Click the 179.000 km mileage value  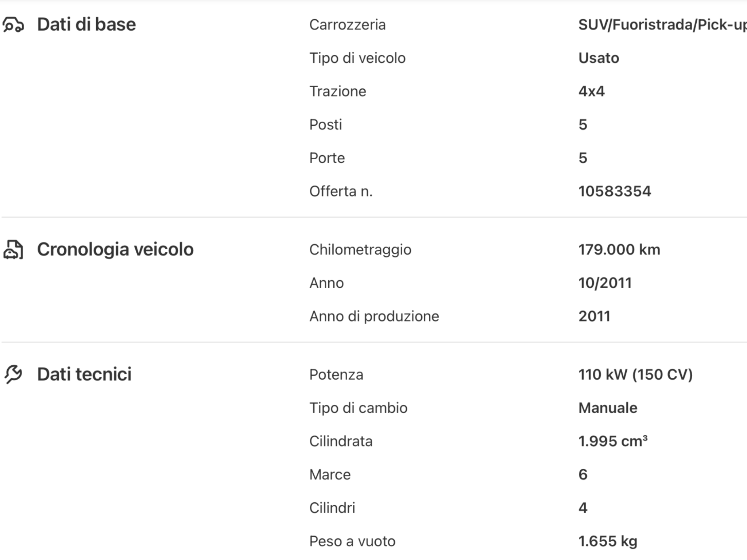(x=619, y=250)
